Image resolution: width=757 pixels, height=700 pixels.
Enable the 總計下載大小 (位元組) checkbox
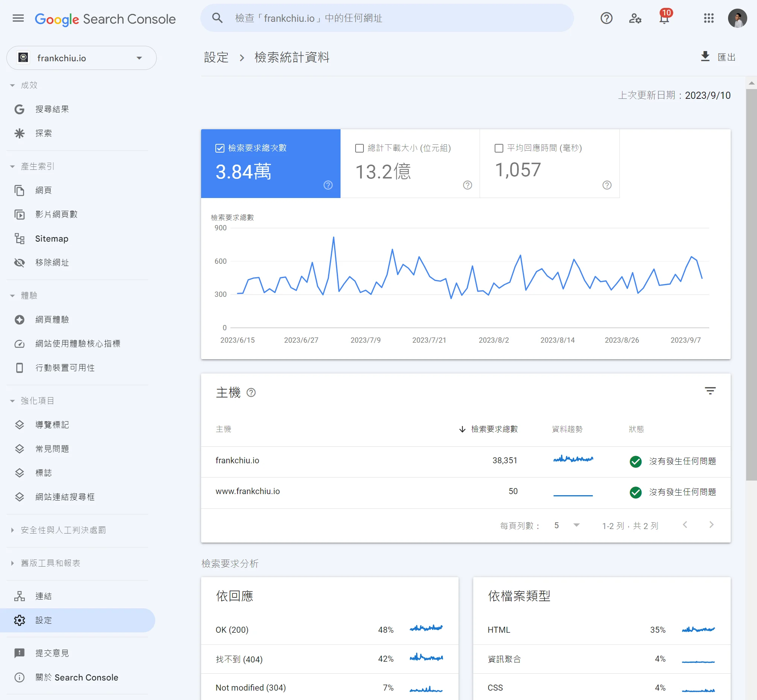pos(359,148)
